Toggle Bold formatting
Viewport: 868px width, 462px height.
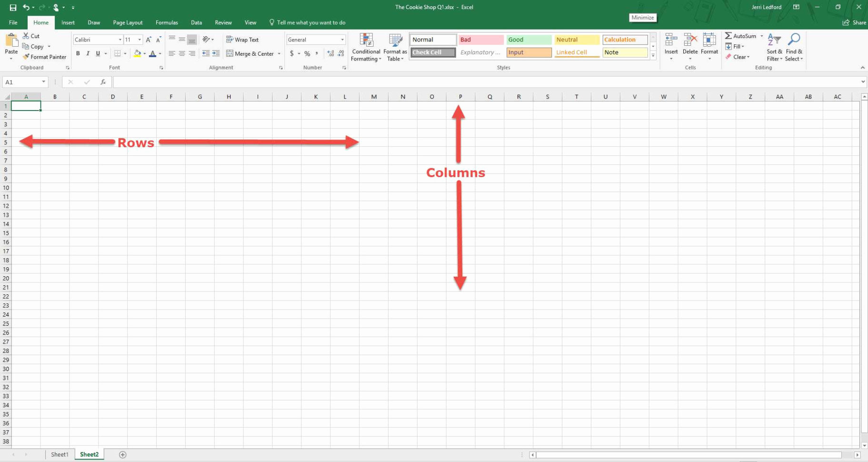(x=78, y=54)
